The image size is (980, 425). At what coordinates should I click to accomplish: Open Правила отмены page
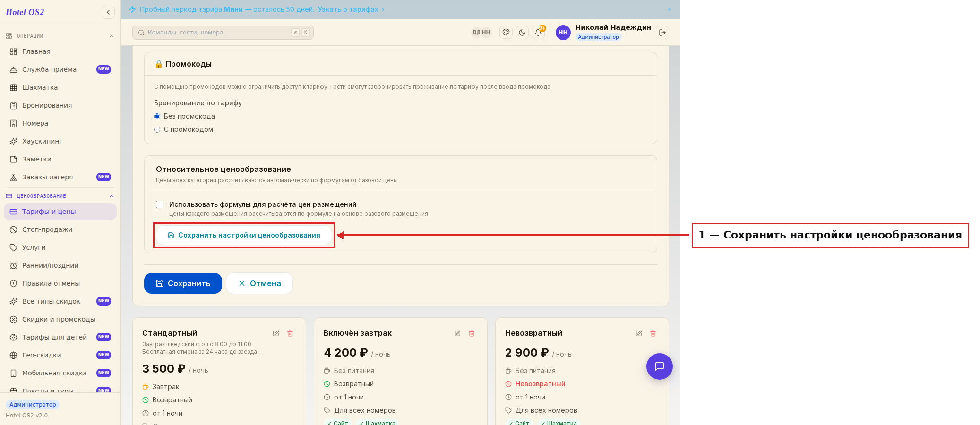coord(60,283)
